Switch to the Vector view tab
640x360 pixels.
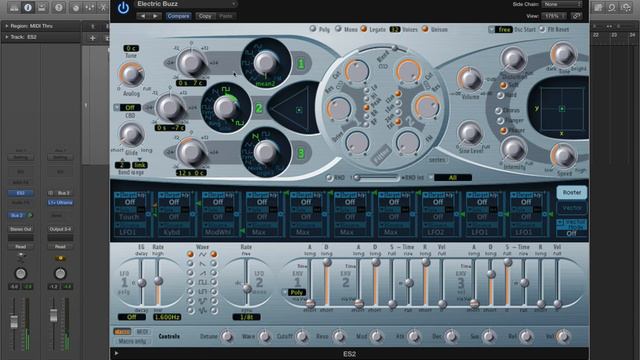pyautogui.click(x=571, y=208)
